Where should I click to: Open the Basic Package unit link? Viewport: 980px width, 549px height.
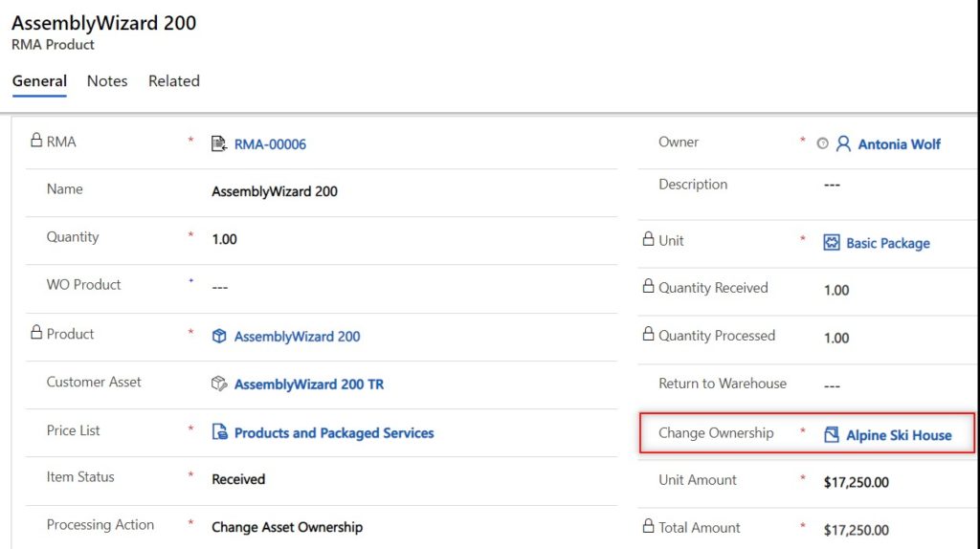[887, 244]
